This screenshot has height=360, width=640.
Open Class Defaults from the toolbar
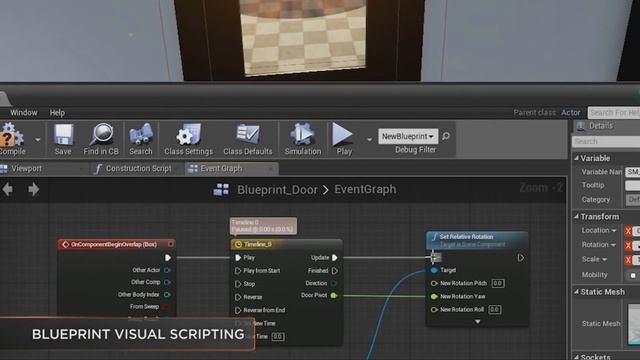(x=247, y=139)
